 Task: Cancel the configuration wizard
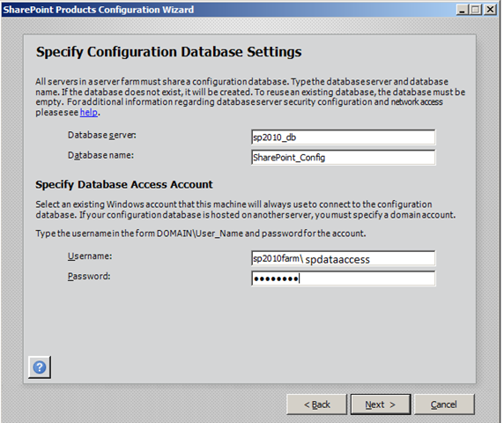click(x=444, y=404)
